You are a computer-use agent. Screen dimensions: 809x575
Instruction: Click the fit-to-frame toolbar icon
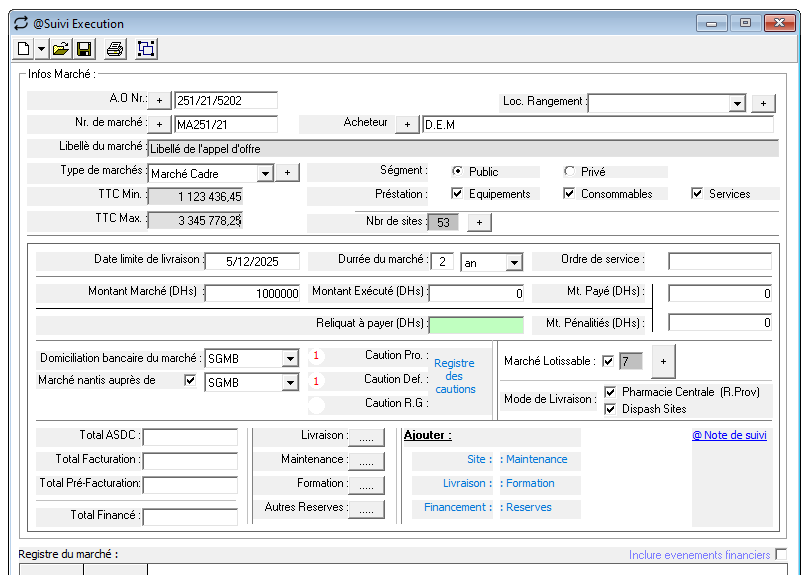pos(146,48)
